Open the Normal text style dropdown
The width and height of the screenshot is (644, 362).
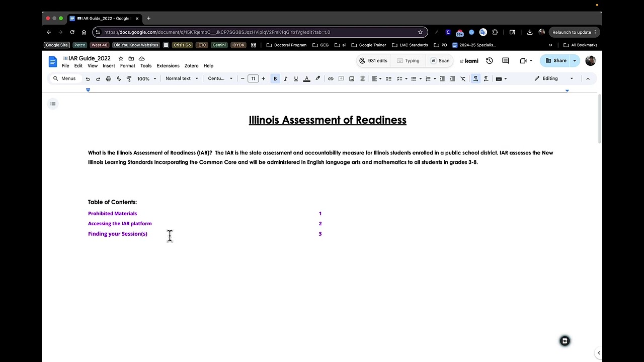point(182,79)
